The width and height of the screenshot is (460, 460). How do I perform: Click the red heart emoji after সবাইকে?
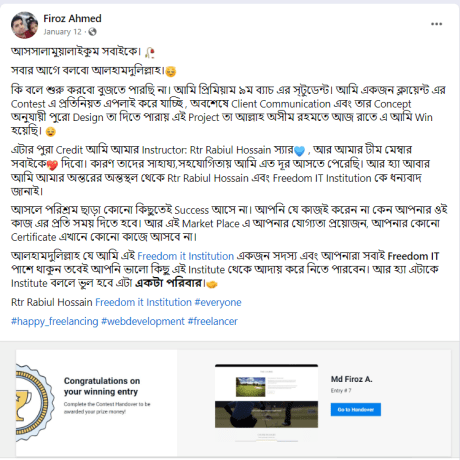(x=52, y=165)
